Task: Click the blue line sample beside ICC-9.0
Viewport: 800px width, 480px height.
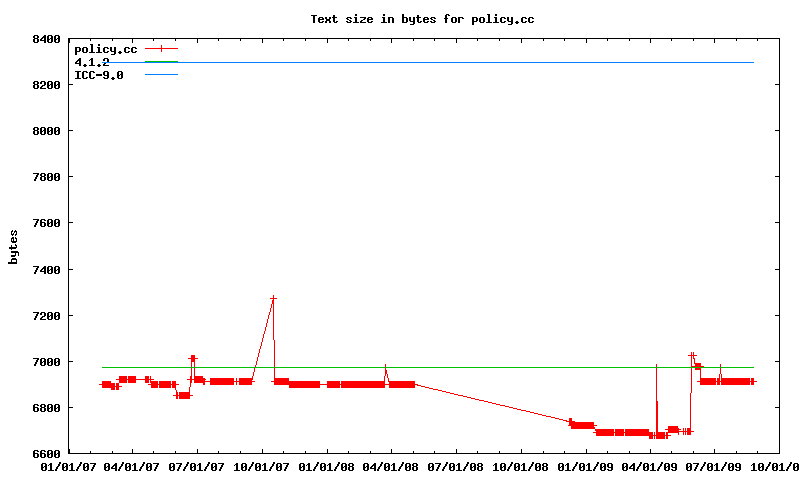Action: pos(161,75)
